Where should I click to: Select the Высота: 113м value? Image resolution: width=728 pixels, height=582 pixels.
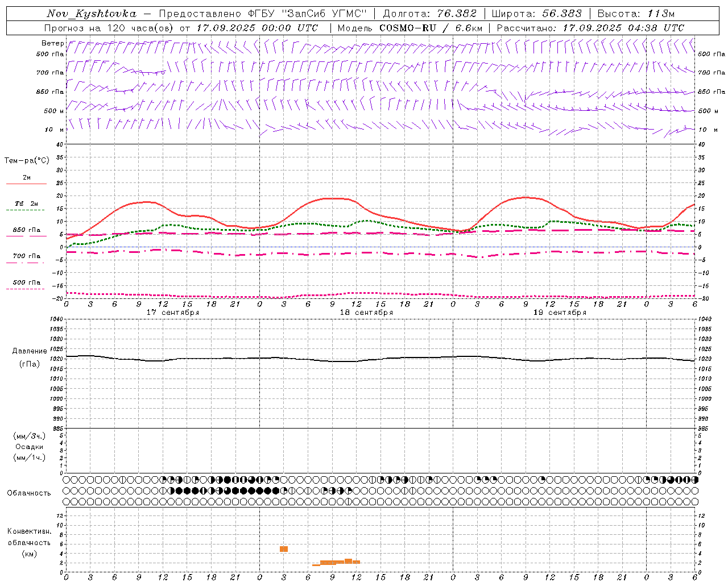tap(635, 14)
